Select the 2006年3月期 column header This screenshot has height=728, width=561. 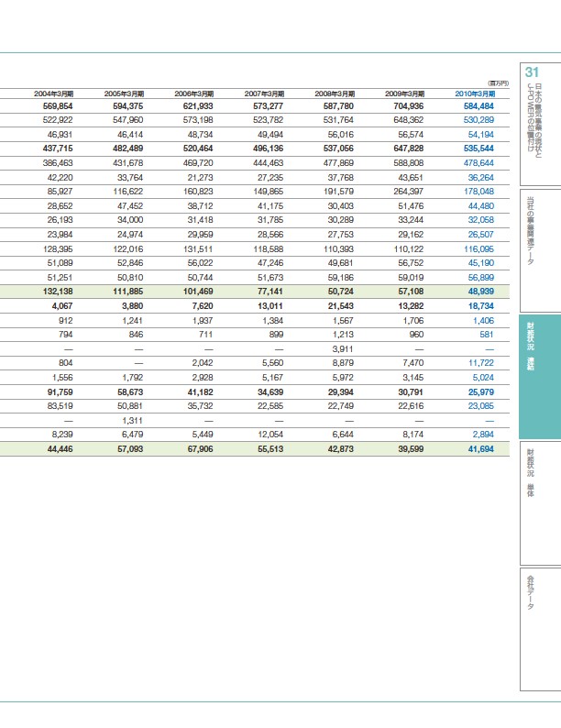[194, 94]
